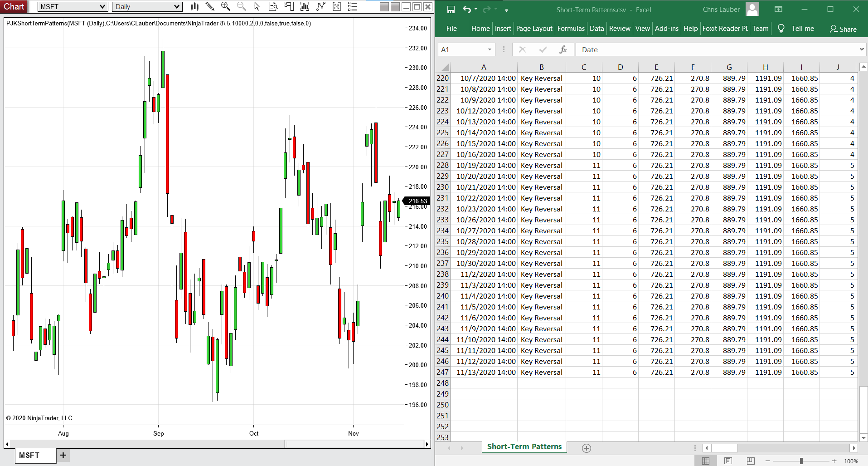
Task: Open the data box icon in chart toolbar
Action: (273, 6)
